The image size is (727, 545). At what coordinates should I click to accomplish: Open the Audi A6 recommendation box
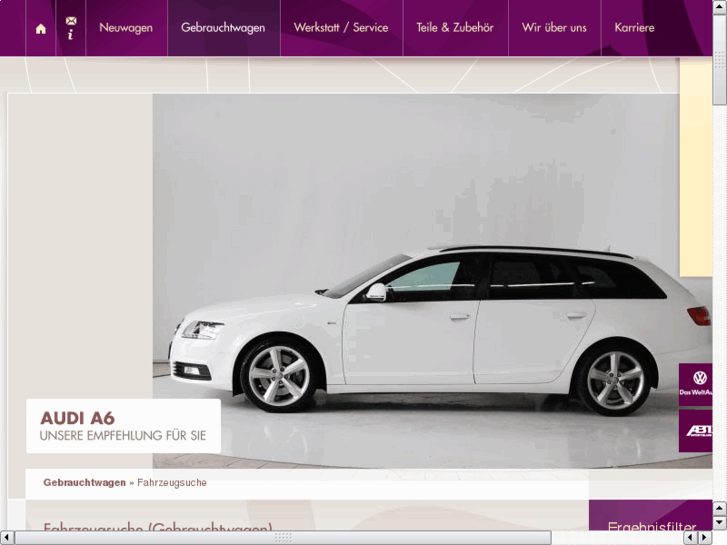click(123, 426)
